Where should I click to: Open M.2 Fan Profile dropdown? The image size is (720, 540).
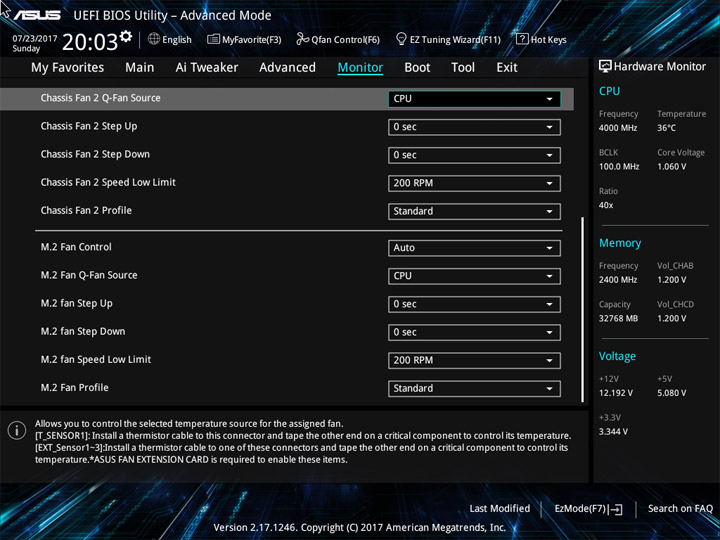(x=474, y=388)
